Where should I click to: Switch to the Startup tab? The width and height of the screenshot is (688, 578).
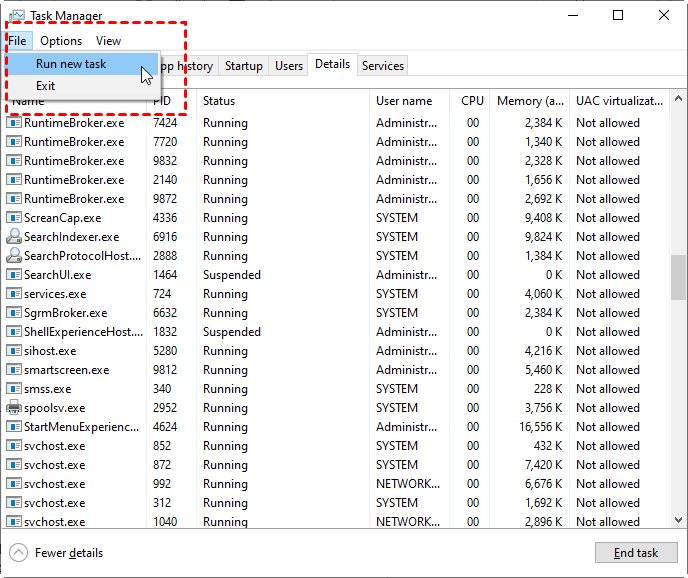(x=244, y=66)
